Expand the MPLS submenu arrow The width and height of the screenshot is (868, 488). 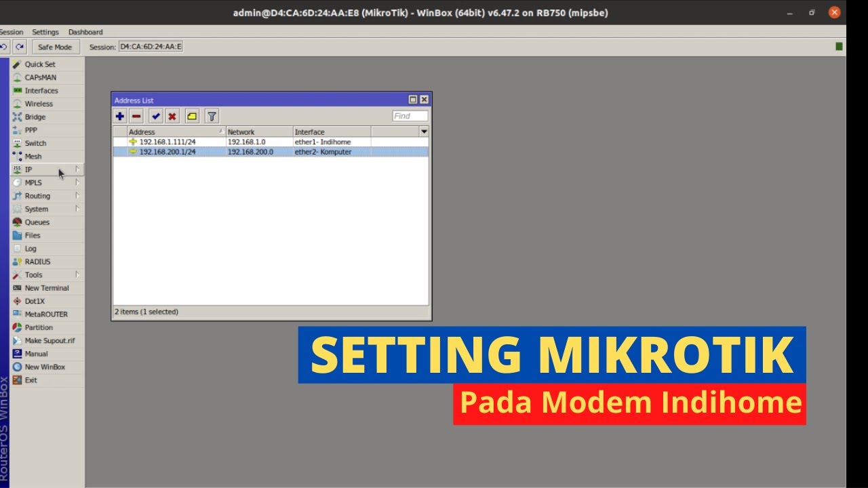pos(77,182)
